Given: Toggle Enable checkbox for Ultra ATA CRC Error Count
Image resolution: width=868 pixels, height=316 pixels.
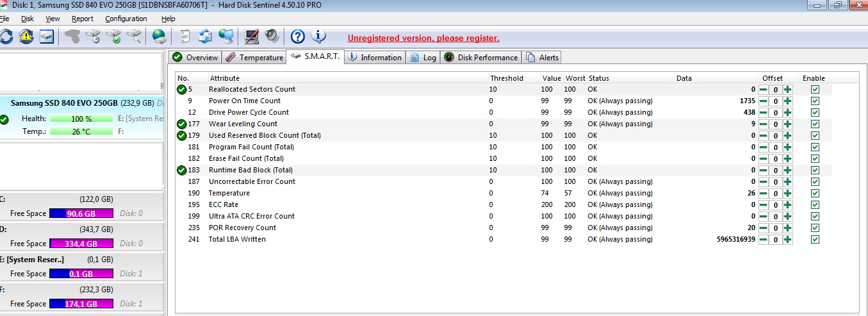Looking at the screenshot, I should point(815,216).
